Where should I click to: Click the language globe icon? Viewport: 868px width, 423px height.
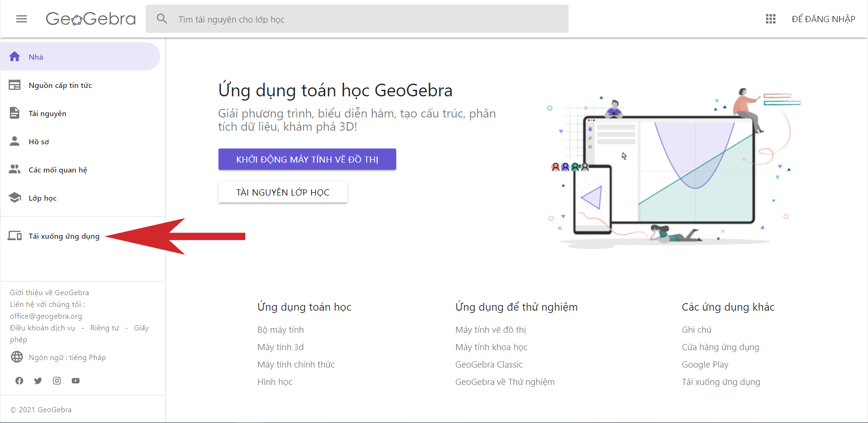(17, 357)
